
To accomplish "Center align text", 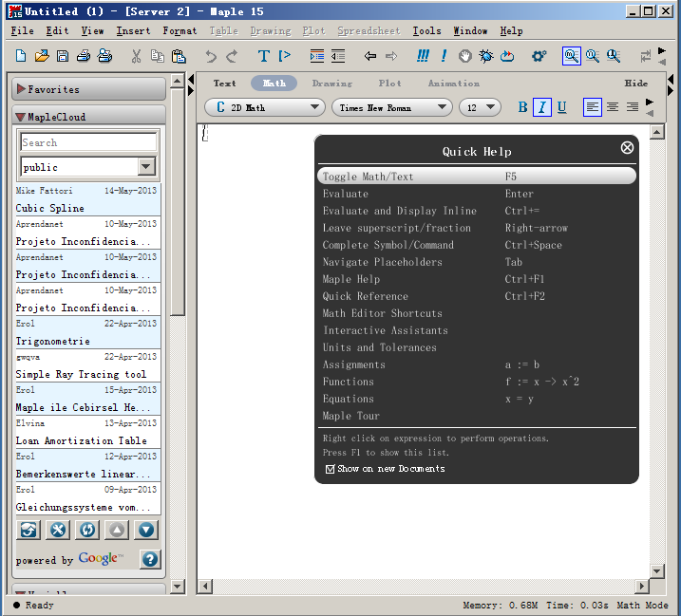I will coord(613,107).
